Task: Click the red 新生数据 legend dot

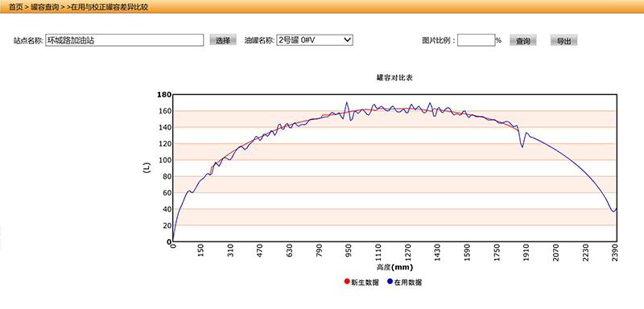Action: 347,282
